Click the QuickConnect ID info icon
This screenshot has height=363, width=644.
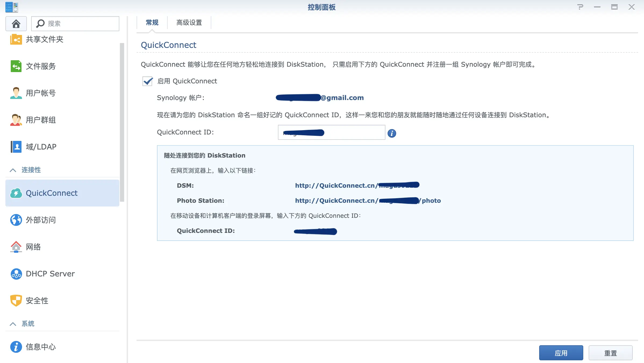392,133
